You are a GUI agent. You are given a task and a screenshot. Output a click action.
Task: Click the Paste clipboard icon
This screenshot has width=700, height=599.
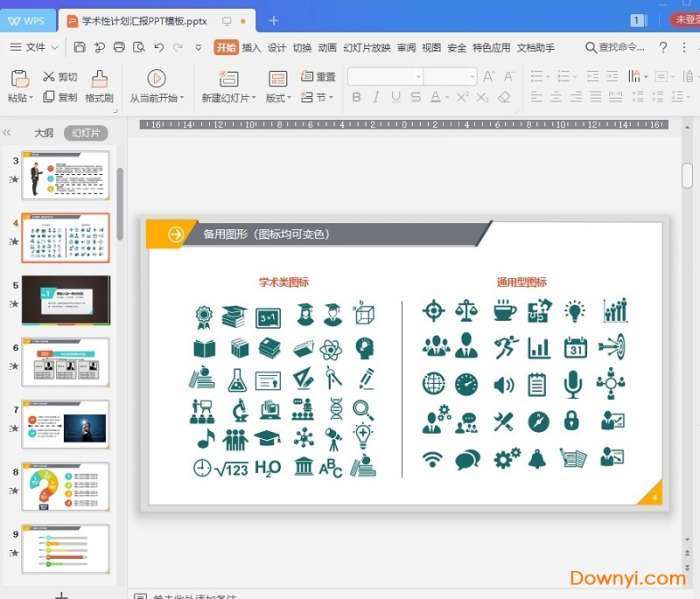click(x=20, y=79)
